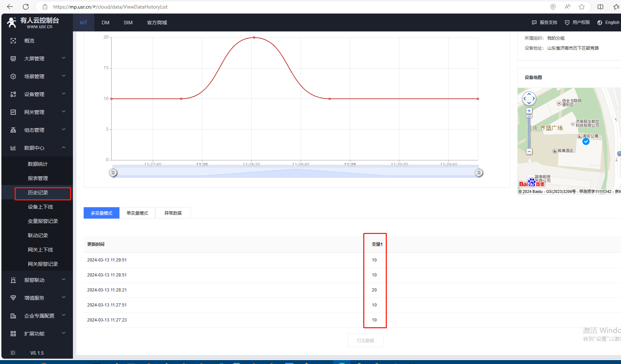Open the SIM top navigation item

[x=128, y=23]
